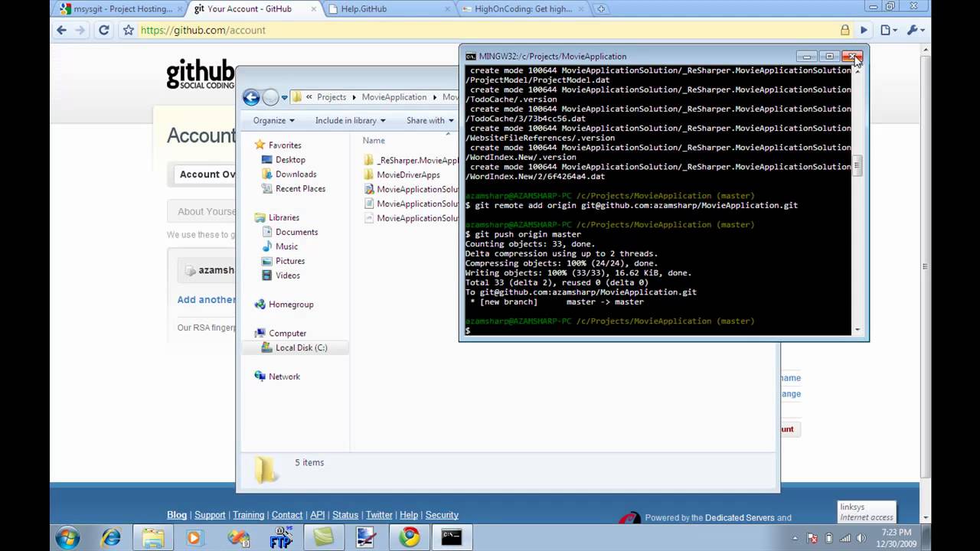Open the Status footer link
This screenshot has width=980, height=551.
[x=345, y=515]
